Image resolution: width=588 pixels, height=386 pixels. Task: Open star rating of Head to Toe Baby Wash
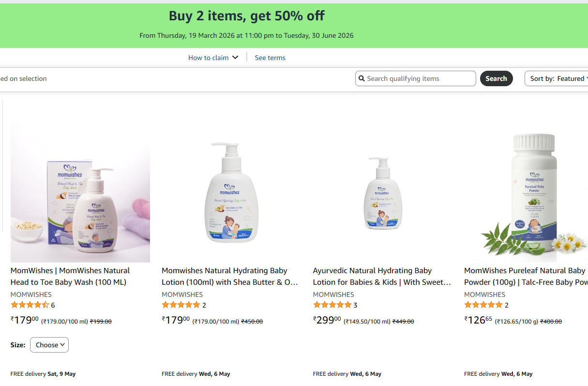click(30, 305)
